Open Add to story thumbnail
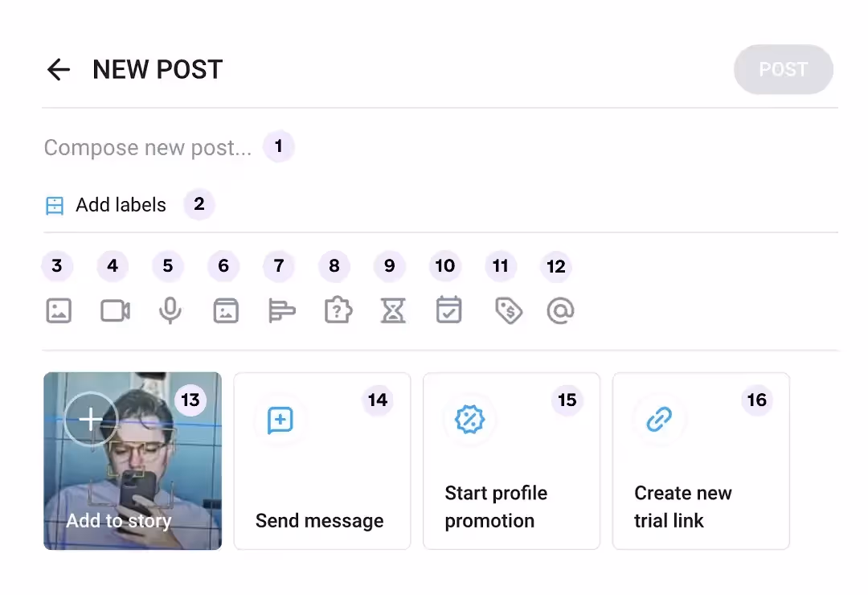 pos(132,461)
